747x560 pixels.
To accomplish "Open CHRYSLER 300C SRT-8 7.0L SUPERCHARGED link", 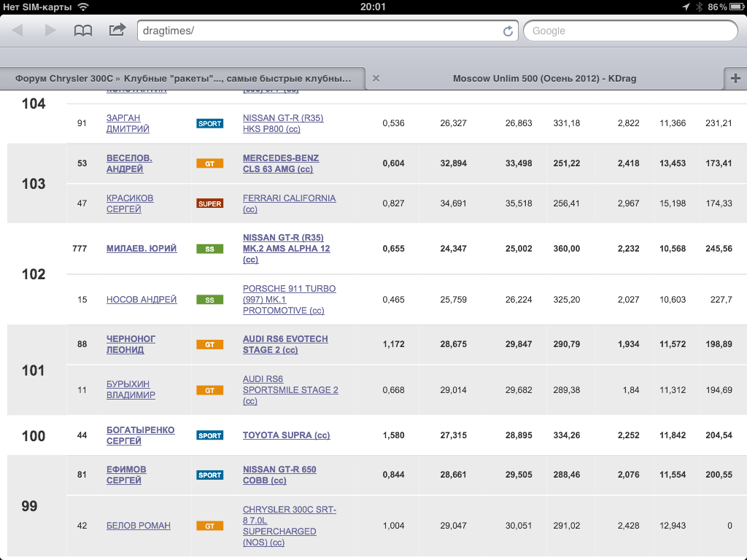I will coord(290,526).
